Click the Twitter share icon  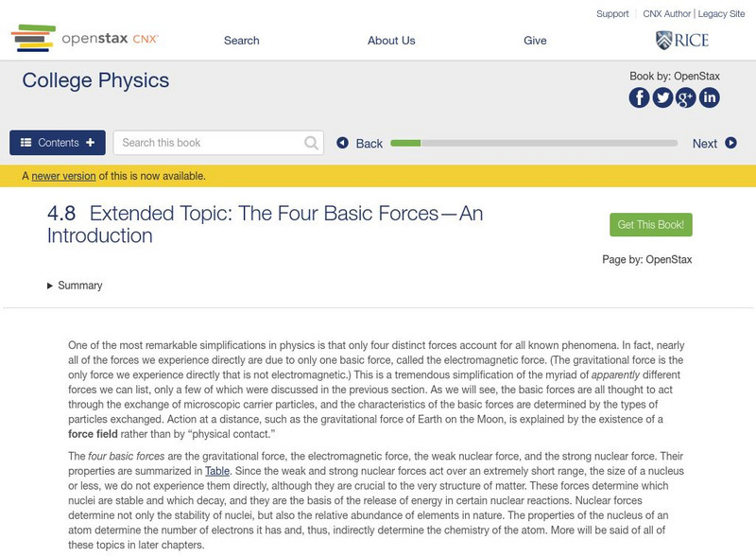point(662,97)
